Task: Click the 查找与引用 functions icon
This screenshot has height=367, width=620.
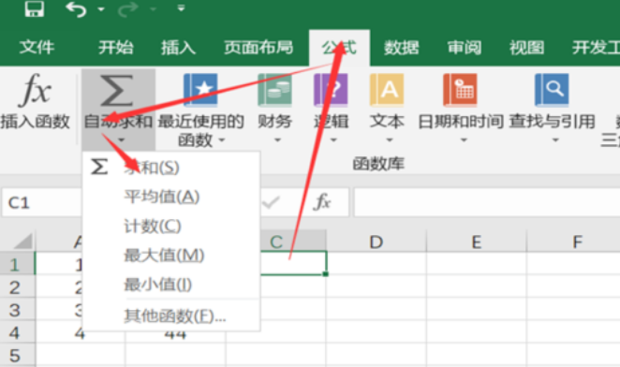Action: 552,90
